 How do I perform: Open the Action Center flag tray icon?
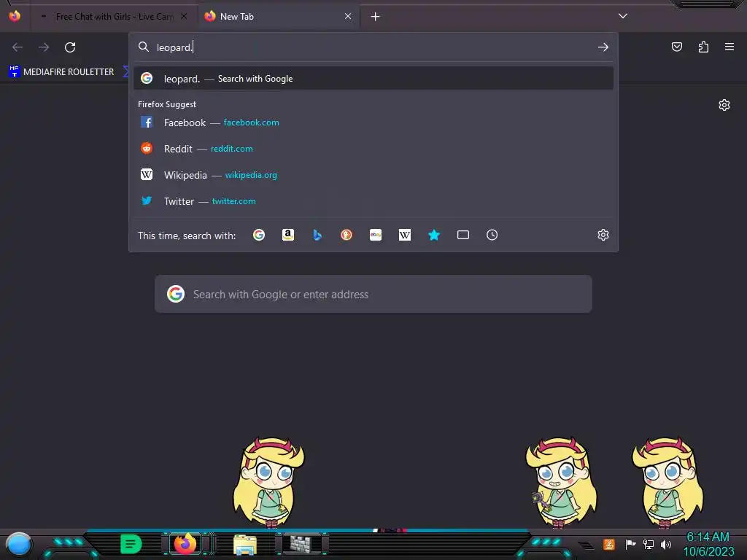click(630, 544)
